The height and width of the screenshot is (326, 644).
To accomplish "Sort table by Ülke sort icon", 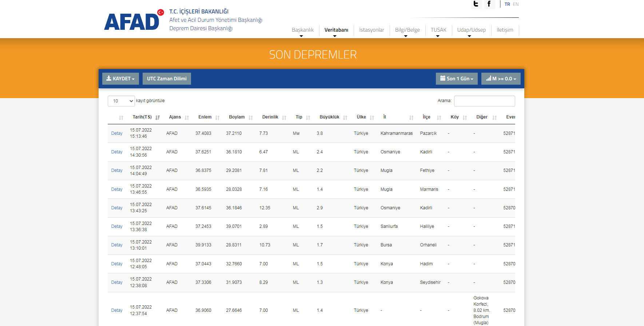I will pyautogui.click(x=372, y=117).
